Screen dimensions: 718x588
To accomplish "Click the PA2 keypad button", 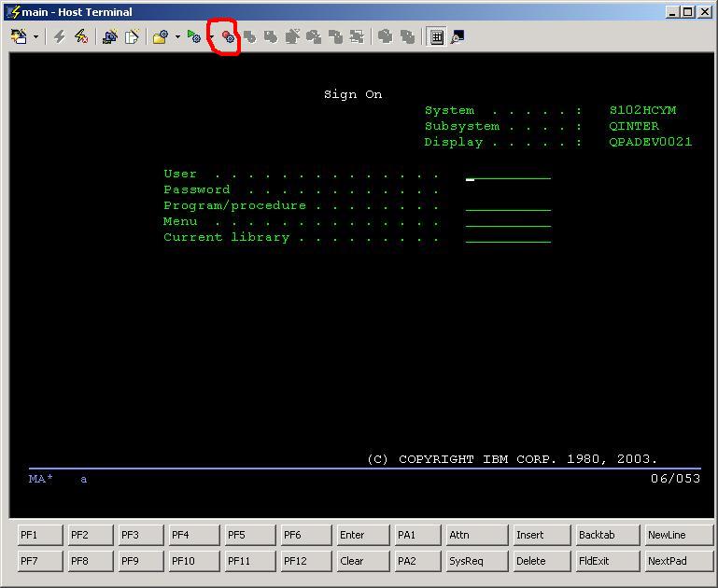I will click(417, 561).
